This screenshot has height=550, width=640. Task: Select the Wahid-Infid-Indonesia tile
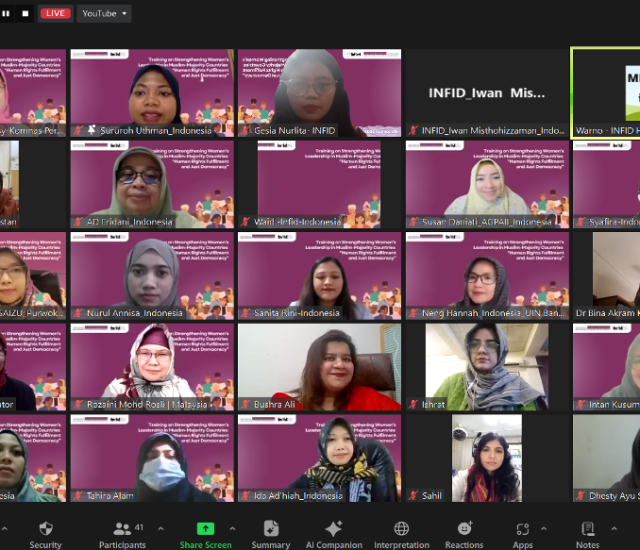[320, 184]
